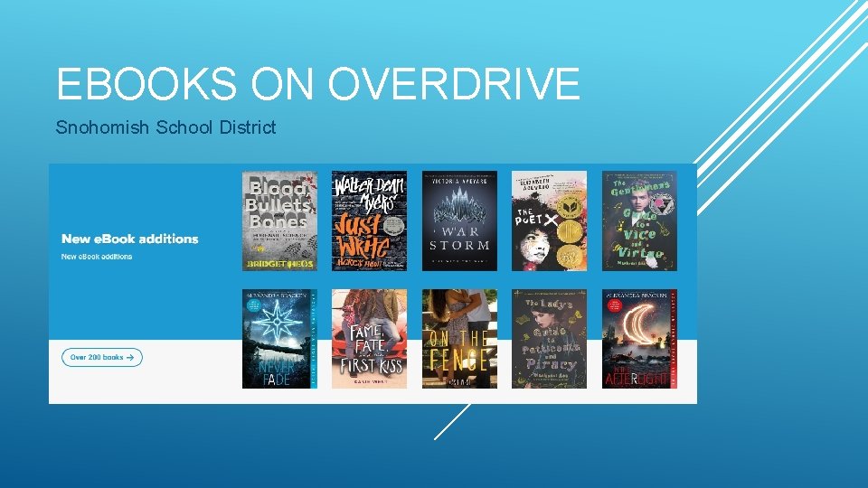Open The Poet X book cover
Viewport: 868px width, 488px height.
pyautogui.click(x=549, y=221)
